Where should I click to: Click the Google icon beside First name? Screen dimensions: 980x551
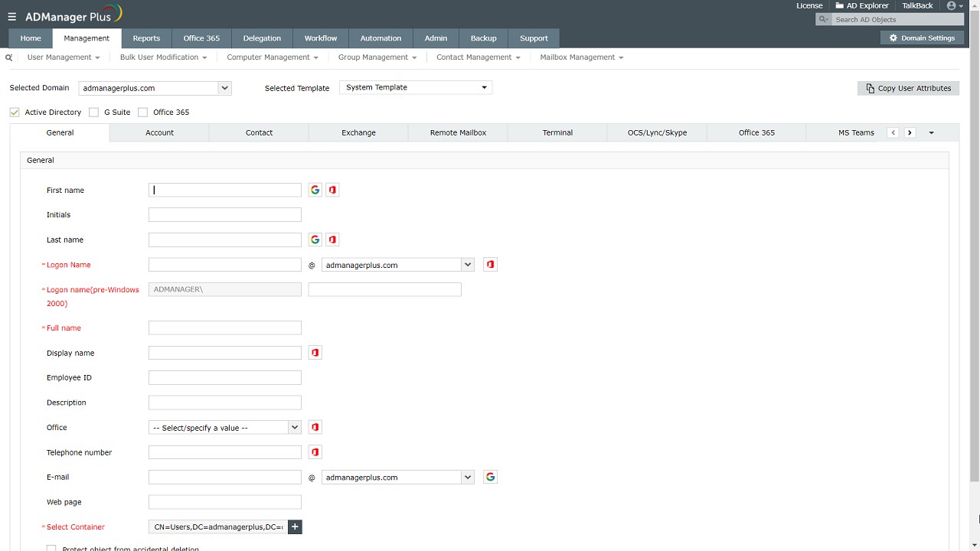(x=315, y=190)
